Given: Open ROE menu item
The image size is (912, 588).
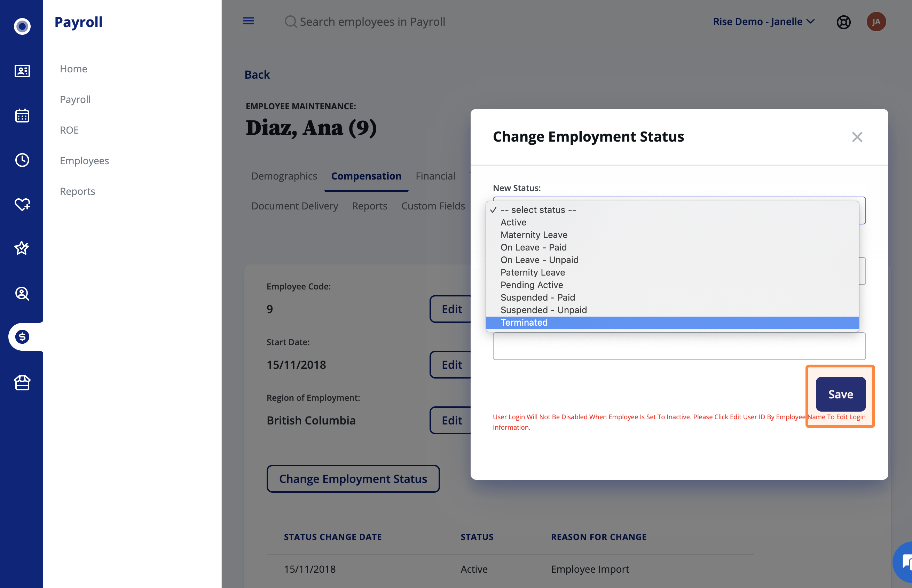Looking at the screenshot, I should pyautogui.click(x=69, y=130).
